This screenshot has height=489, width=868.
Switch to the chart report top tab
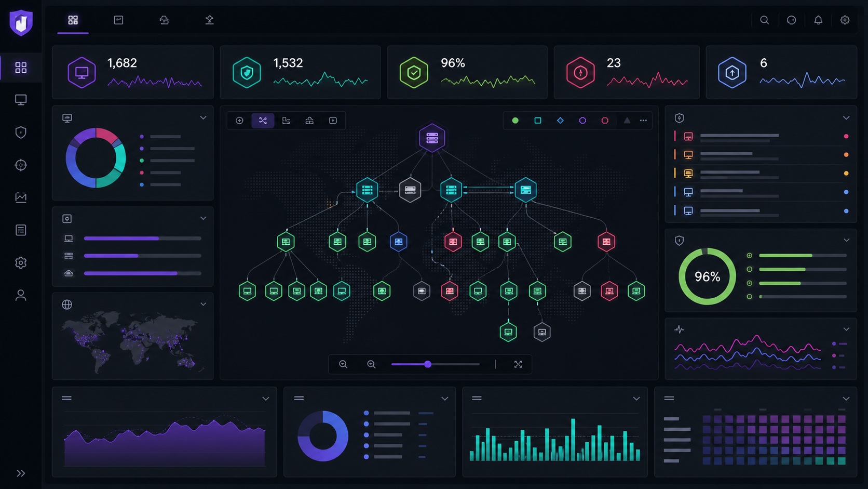coord(118,20)
